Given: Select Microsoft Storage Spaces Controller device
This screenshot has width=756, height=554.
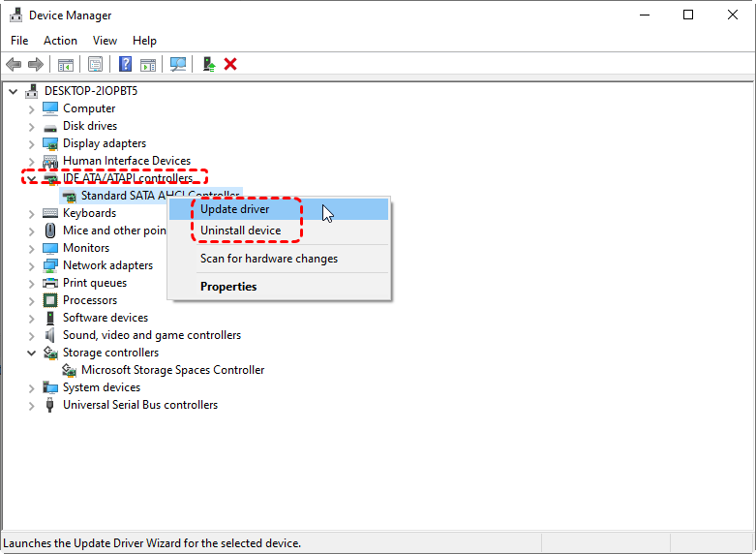Looking at the screenshot, I should point(172,370).
